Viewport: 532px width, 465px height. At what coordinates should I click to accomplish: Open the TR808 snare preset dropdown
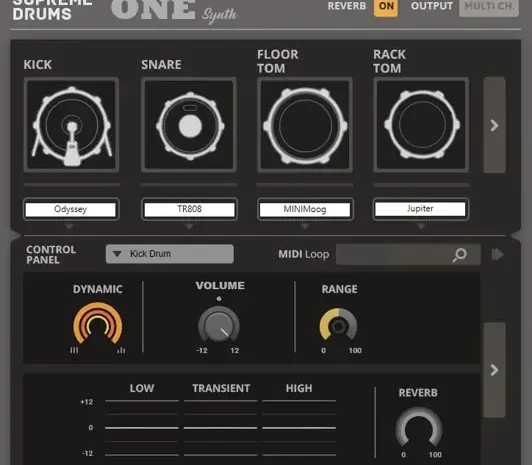coord(189,209)
